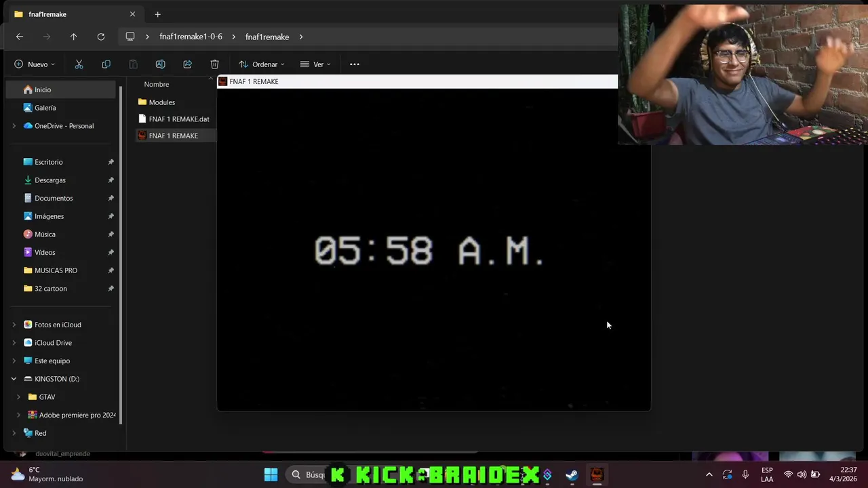Open the Nuevo dropdown menu
Image resolution: width=868 pixels, height=488 pixels.
(x=35, y=64)
